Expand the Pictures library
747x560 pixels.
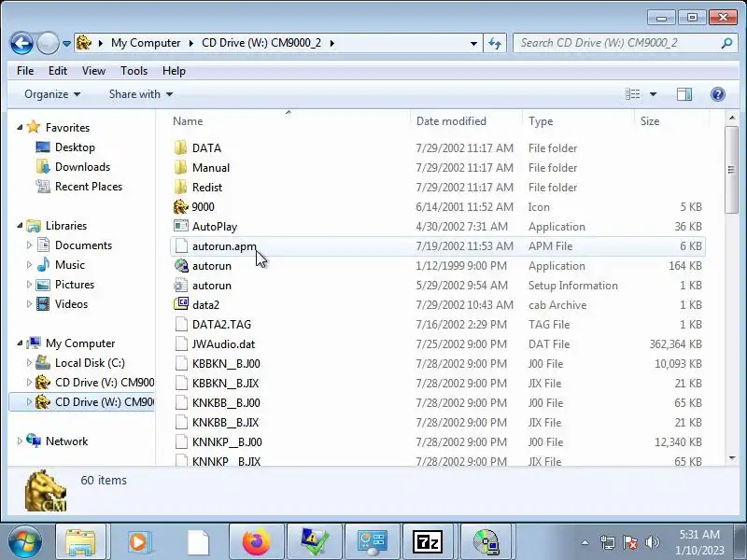29,285
